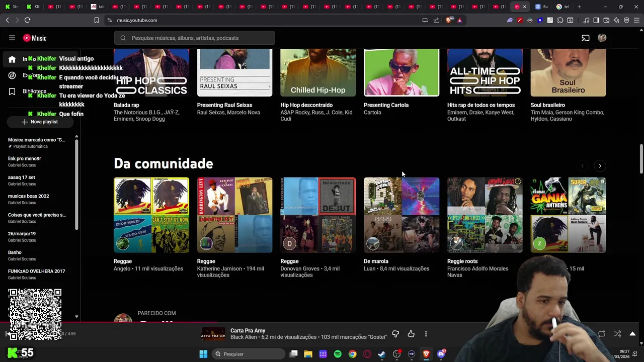Open Brave main menu button
Screen dimensions: 644x362
(x=637, y=20)
